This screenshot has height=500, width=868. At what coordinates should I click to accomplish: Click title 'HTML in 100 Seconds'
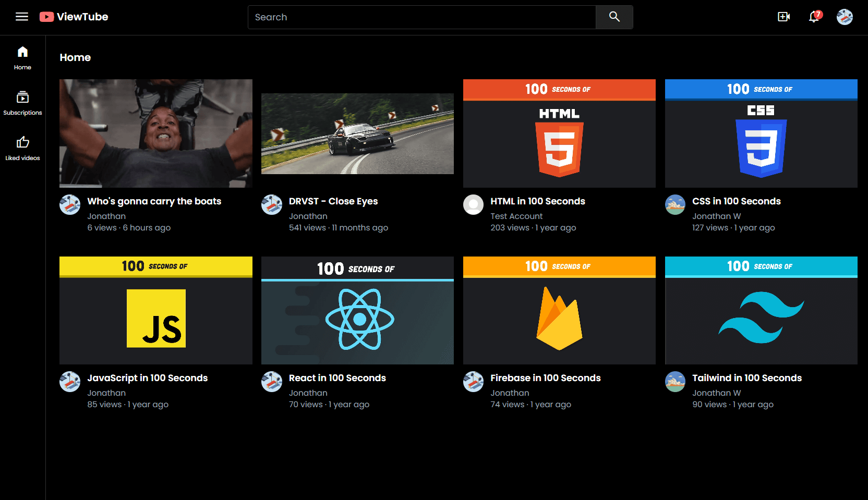click(x=538, y=201)
